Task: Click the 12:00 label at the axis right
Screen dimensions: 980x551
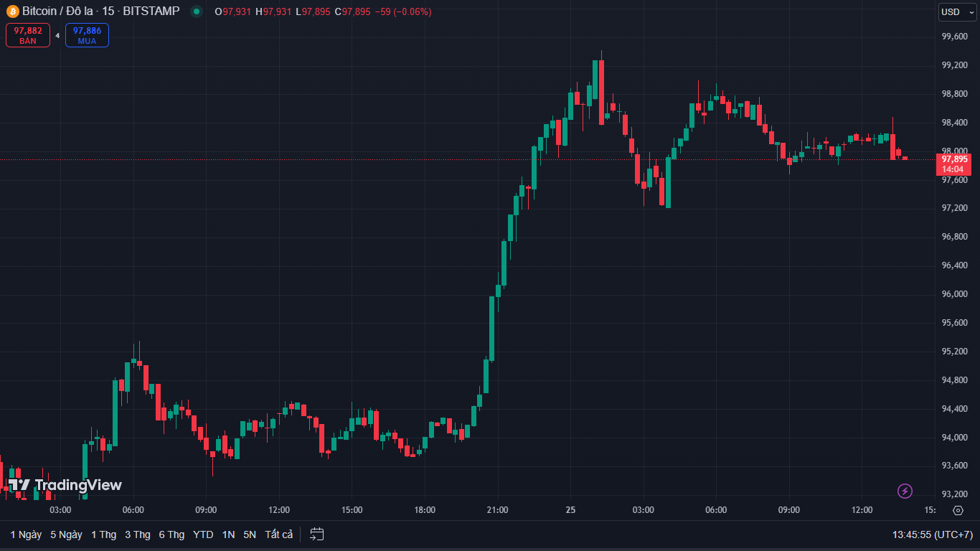Action: point(862,510)
